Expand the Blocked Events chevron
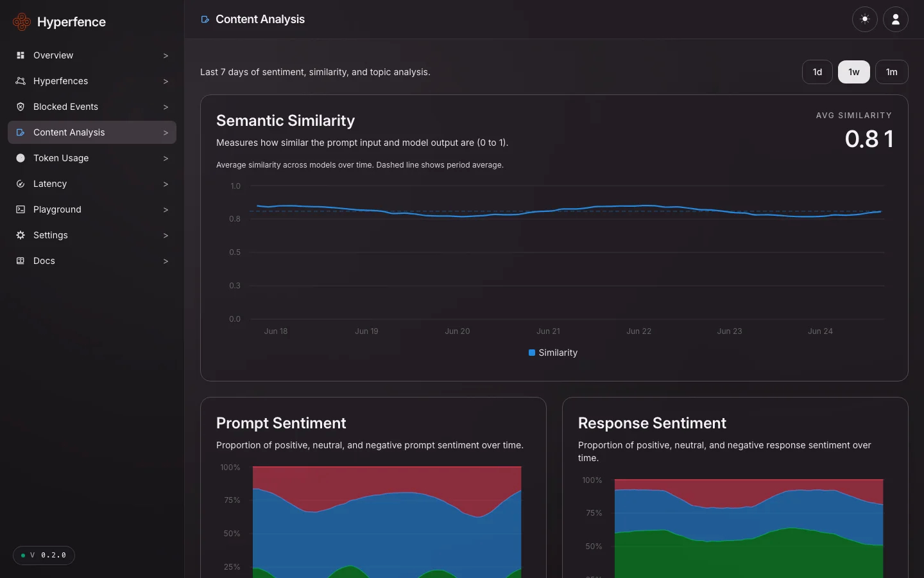The width and height of the screenshot is (924, 578). point(166,107)
